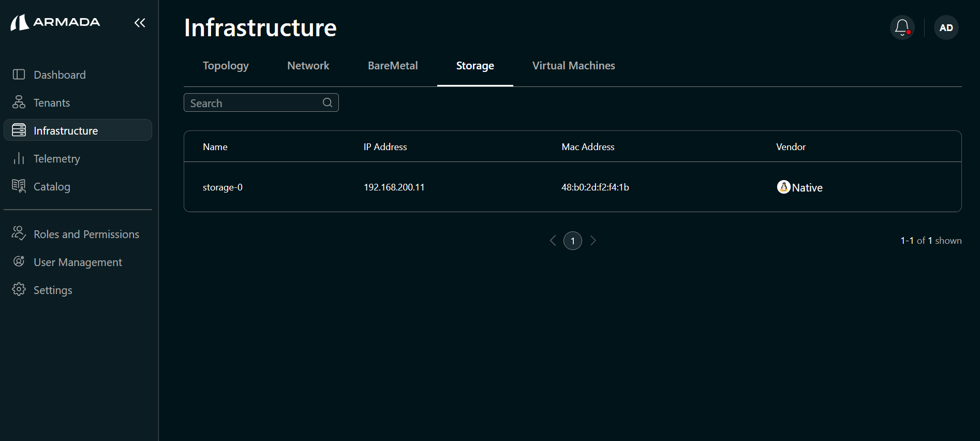The width and height of the screenshot is (980, 441).
Task: Click the 1-1 of 1 shown text
Action: [x=931, y=241]
